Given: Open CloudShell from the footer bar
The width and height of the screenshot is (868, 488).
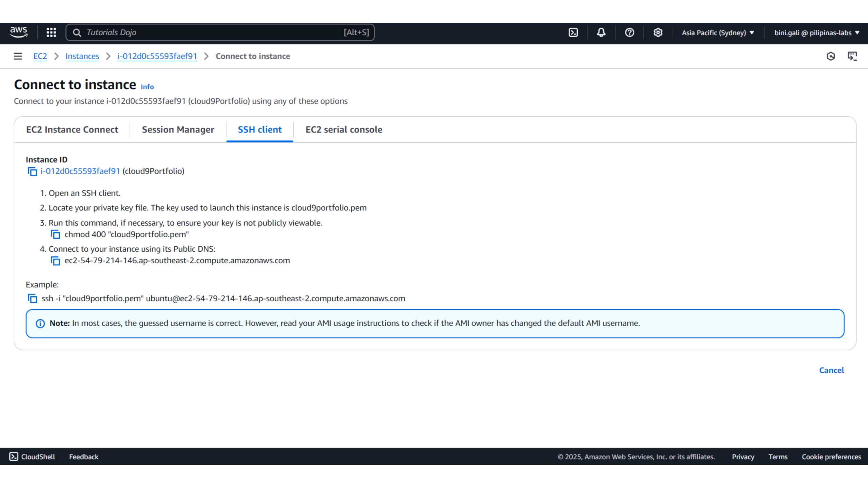Looking at the screenshot, I should click(x=32, y=456).
